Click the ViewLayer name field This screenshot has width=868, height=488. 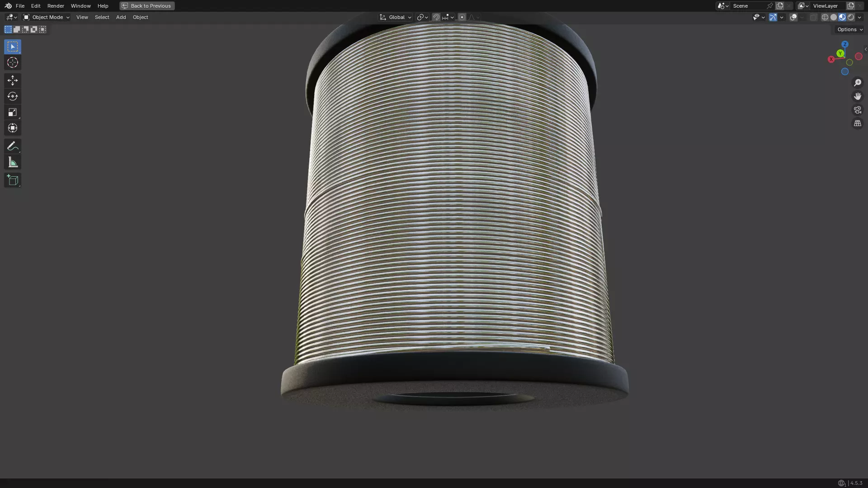[x=828, y=6]
